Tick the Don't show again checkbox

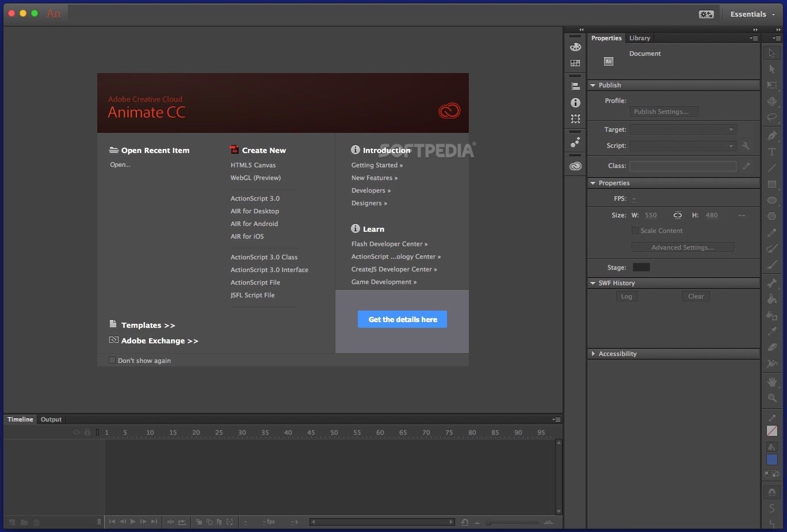112,361
